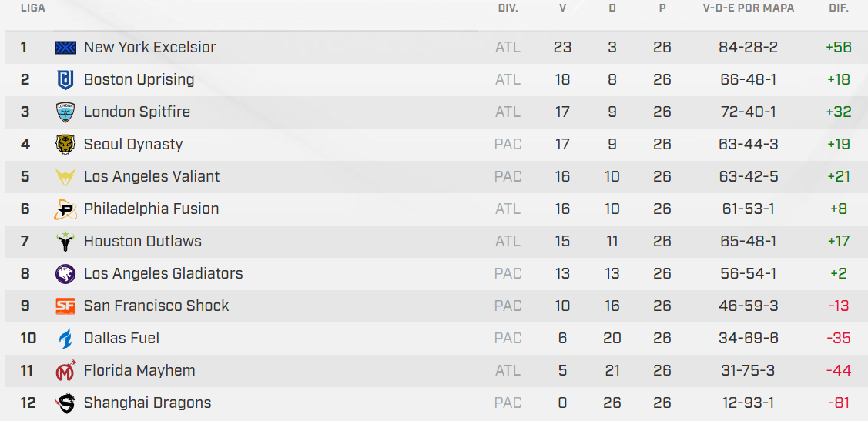The height and width of the screenshot is (421, 868).
Task: Select the London Spitfire team logo
Action: point(65,112)
